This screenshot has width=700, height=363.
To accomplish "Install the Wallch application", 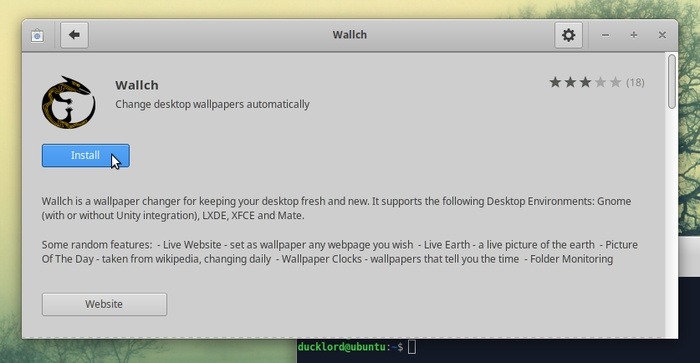I will tap(86, 155).
